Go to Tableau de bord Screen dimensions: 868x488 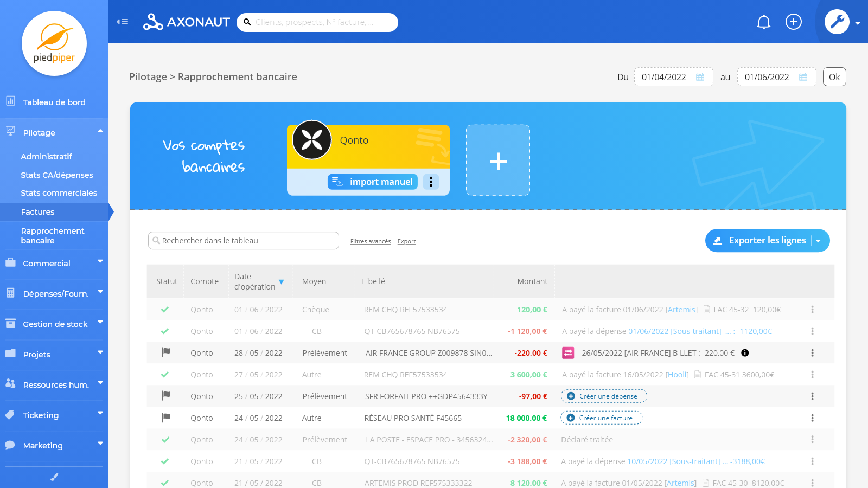tap(54, 102)
